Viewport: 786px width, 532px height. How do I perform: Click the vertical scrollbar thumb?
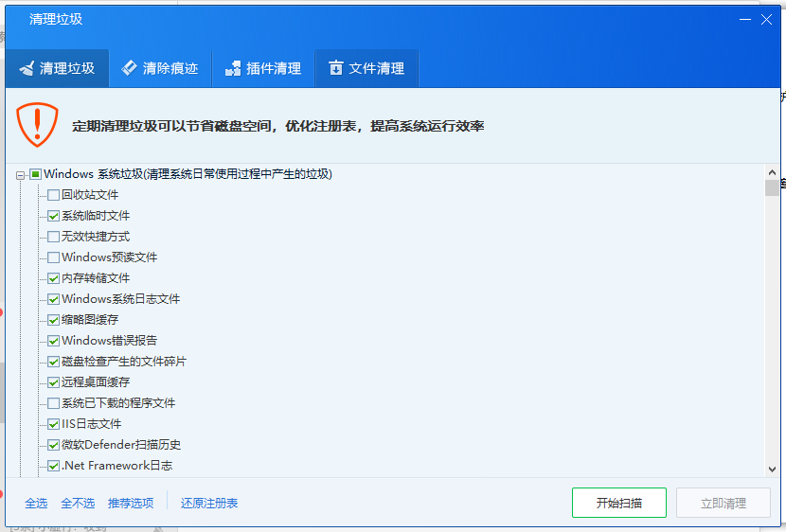(772, 187)
